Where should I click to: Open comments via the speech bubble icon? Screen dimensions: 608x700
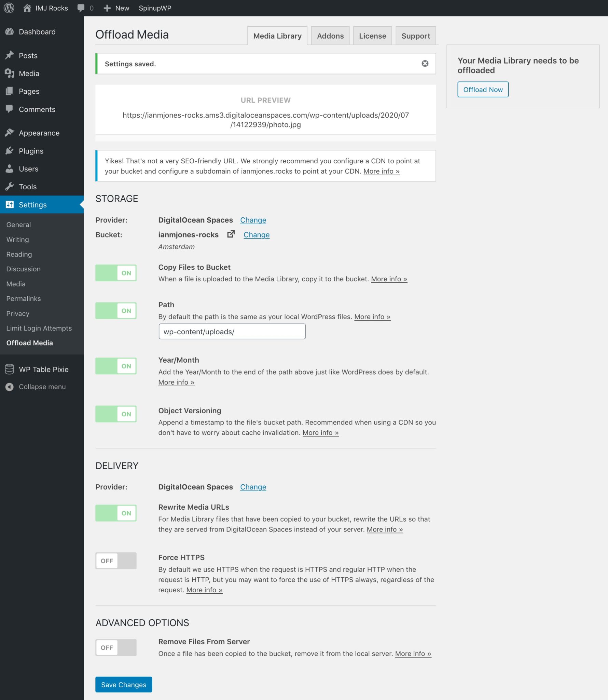81,8
